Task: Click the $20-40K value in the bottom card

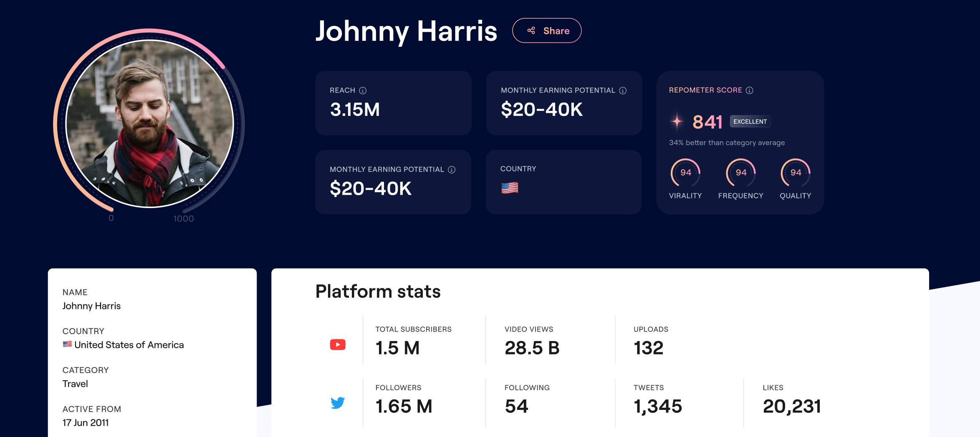Action: point(370,189)
